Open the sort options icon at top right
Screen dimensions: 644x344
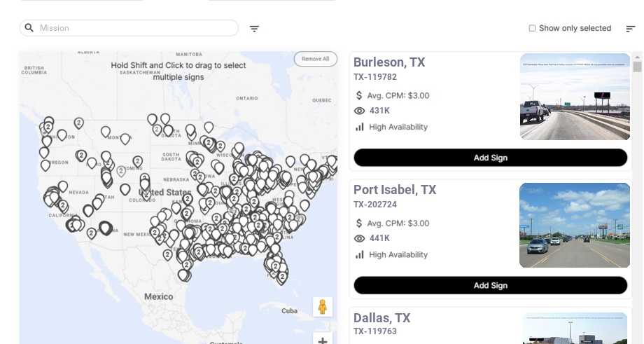click(631, 28)
